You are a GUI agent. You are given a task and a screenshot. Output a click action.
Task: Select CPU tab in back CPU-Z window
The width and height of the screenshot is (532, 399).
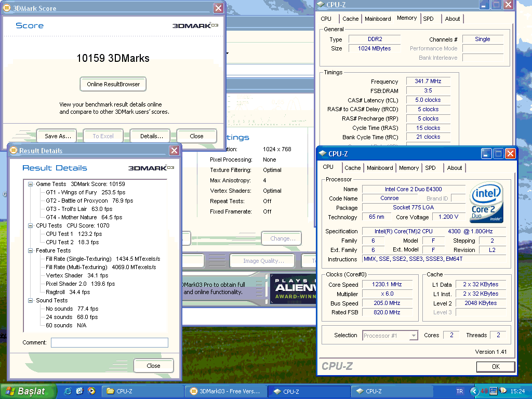(326, 19)
